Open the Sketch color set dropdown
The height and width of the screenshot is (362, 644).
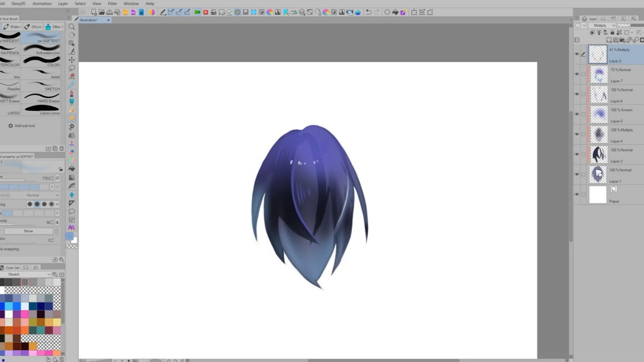click(x=27, y=274)
